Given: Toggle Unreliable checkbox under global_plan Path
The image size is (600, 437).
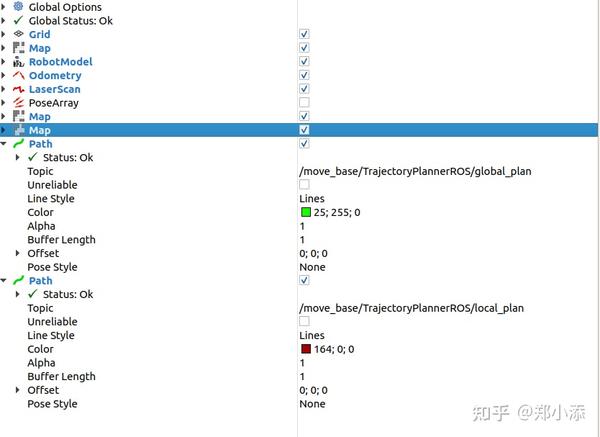Looking at the screenshot, I should point(304,184).
